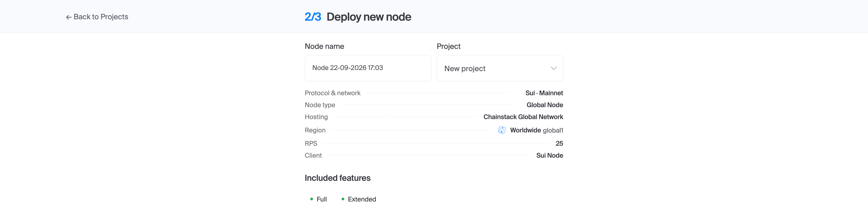The height and width of the screenshot is (218, 868).
Task: Click the RPS value 25
Action: point(559,143)
